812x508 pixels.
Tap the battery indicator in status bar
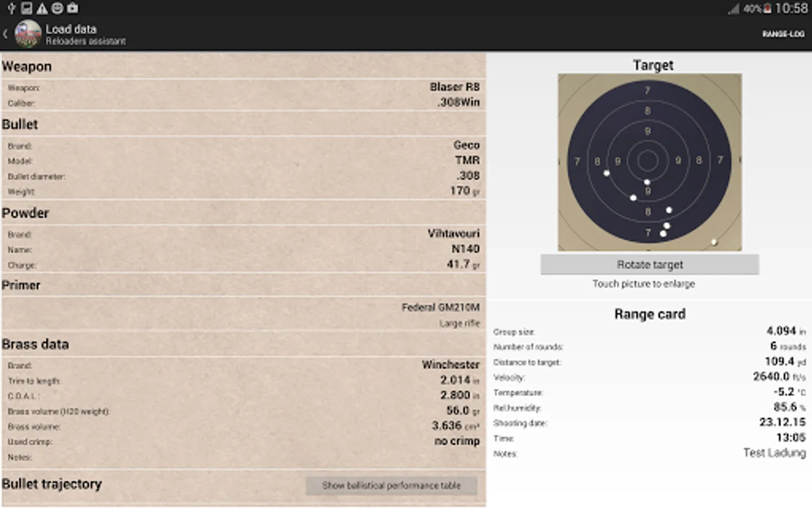click(767, 8)
